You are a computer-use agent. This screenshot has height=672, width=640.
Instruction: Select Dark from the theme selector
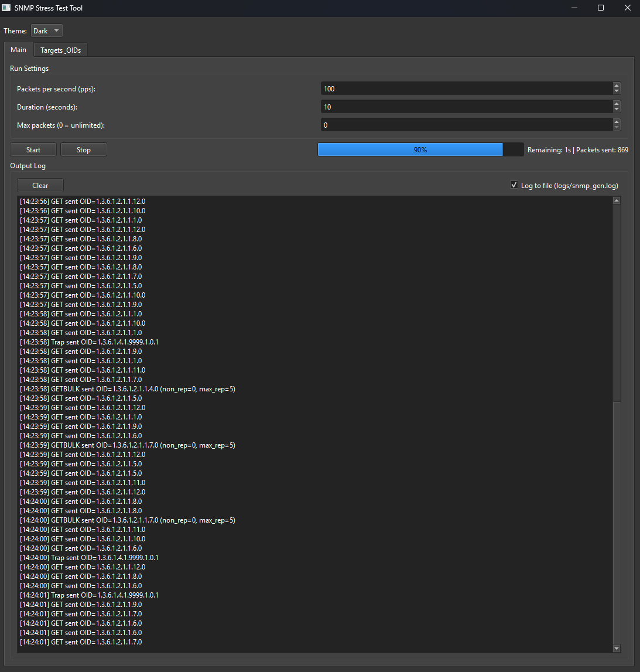point(46,30)
